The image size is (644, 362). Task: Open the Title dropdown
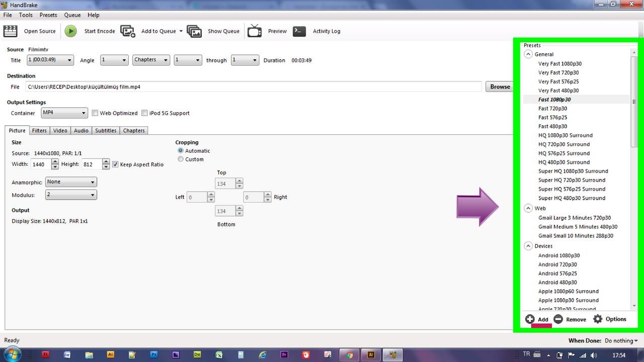50,60
